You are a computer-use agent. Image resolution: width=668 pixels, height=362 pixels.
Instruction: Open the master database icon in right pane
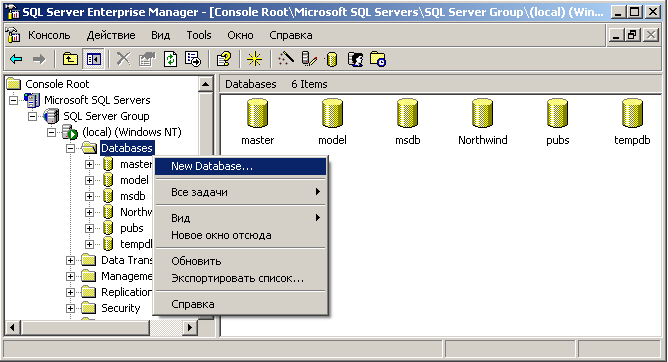click(x=257, y=113)
